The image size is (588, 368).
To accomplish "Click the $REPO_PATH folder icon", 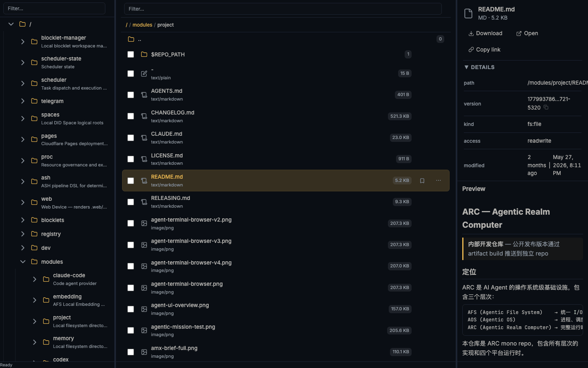I will coord(144,54).
